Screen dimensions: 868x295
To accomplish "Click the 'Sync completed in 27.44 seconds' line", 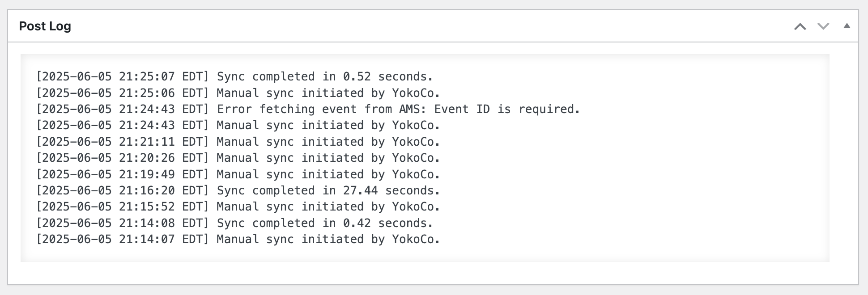I will (328, 191).
